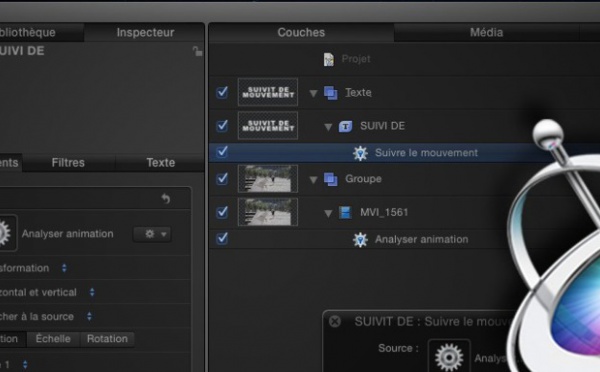Image resolution: width=600 pixels, height=372 pixels.
Task: Open the Filtres inspector tab
Action: click(68, 163)
